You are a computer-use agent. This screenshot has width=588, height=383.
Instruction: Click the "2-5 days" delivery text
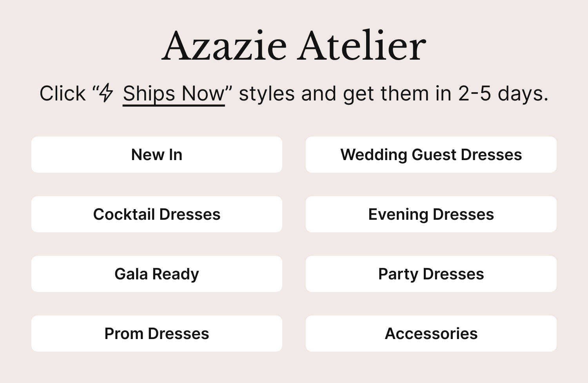click(503, 94)
